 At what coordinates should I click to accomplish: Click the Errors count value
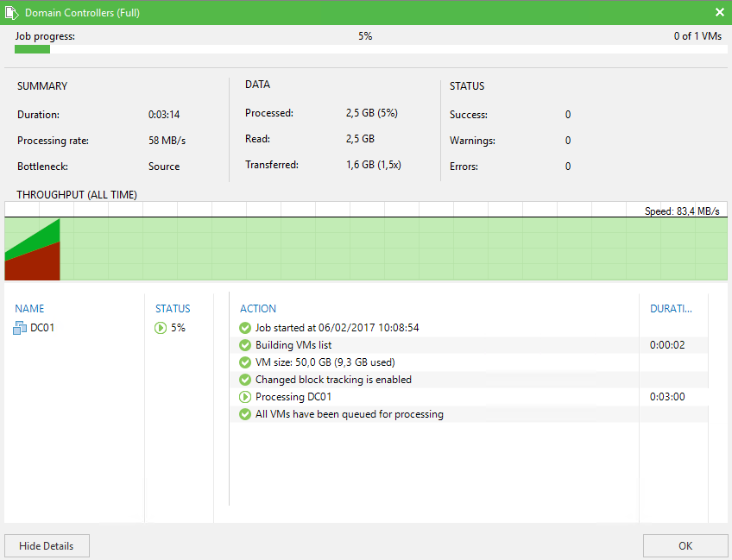pos(568,167)
